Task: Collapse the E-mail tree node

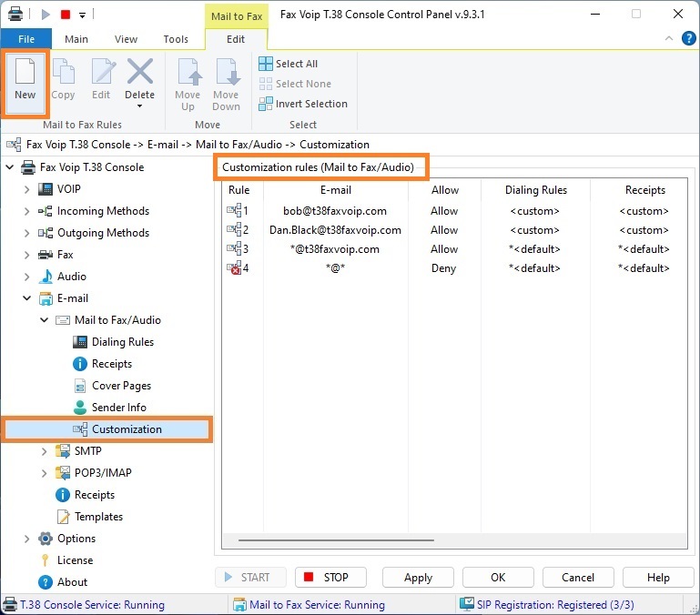Action: [26, 298]
